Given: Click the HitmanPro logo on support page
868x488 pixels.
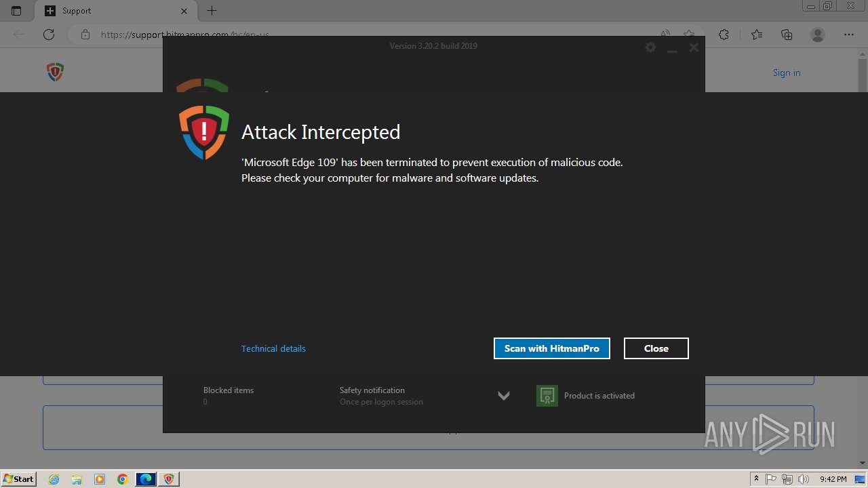Looking at the screenshot, I should [56, 72].
